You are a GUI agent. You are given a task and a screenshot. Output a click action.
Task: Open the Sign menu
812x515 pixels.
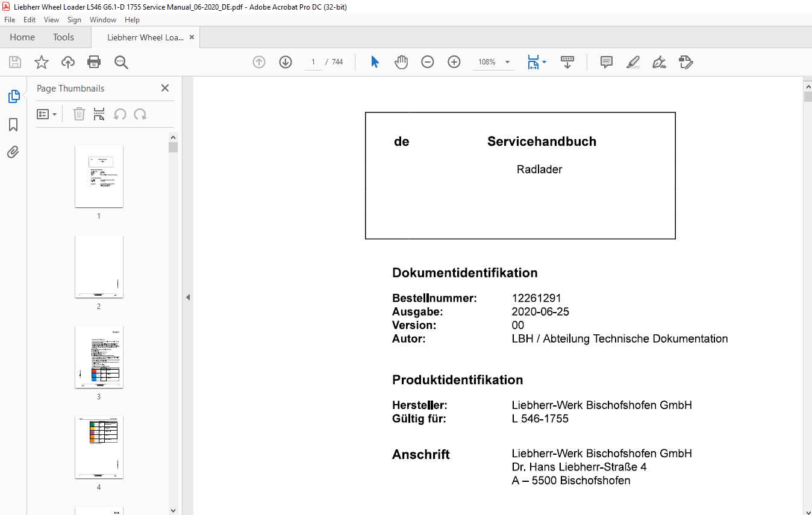click(x=74, y=20)
